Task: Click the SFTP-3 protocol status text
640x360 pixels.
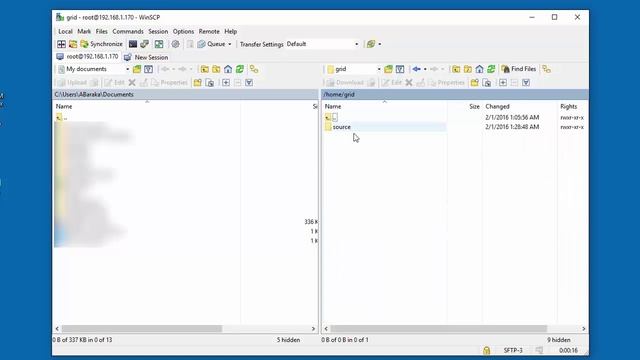Action: point(513,350)
